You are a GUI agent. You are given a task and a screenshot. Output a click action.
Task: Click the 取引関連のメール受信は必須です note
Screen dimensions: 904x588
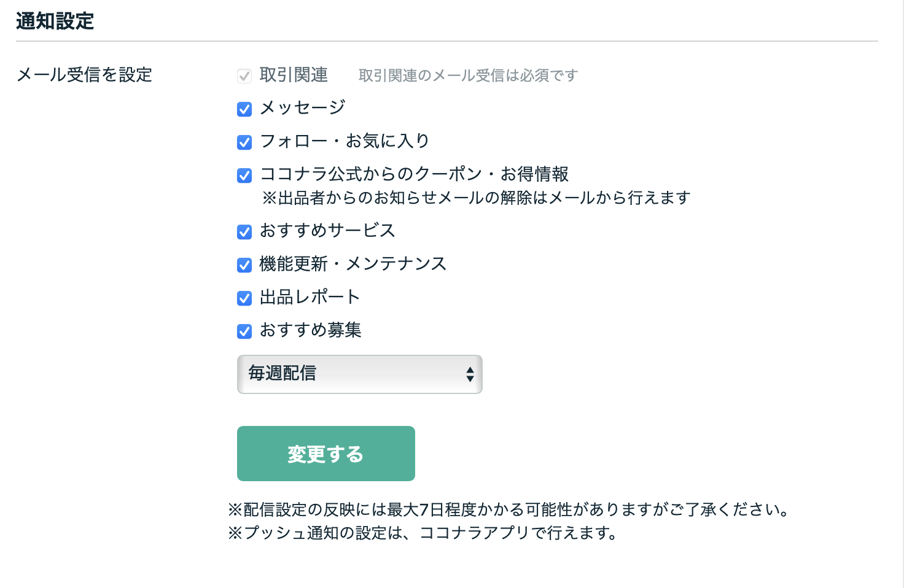pyautogui.click(x=468, y=75)
